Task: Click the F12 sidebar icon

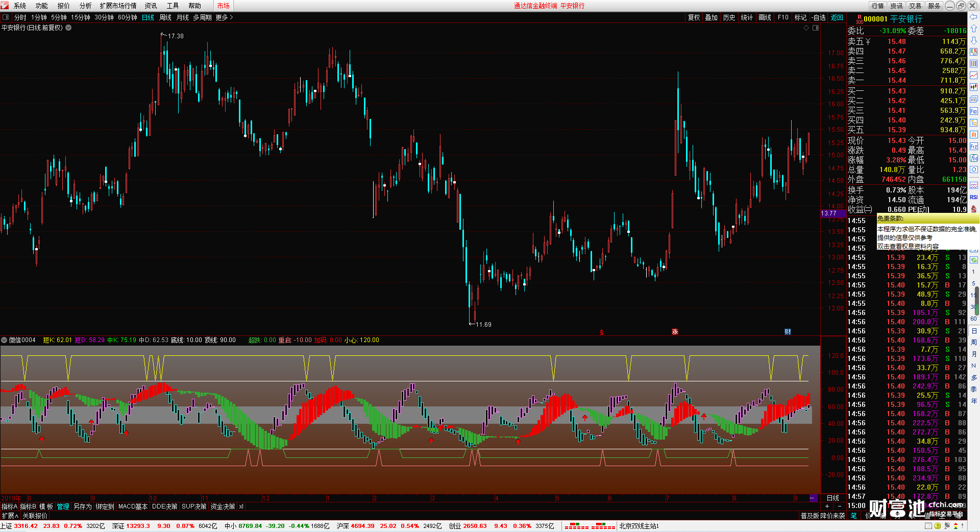Action: pyautogui.click(x=974, y=147)
